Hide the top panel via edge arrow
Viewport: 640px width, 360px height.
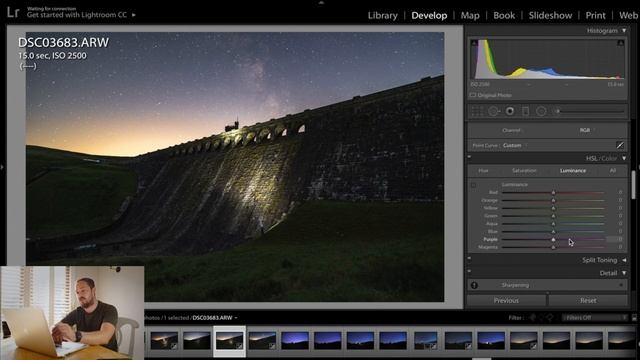(321, 2)
